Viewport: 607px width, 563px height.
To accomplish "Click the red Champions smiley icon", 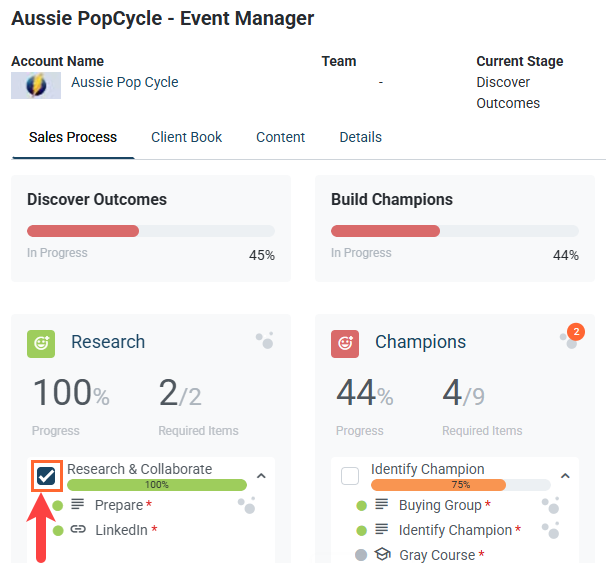I will tap(345, 343).
